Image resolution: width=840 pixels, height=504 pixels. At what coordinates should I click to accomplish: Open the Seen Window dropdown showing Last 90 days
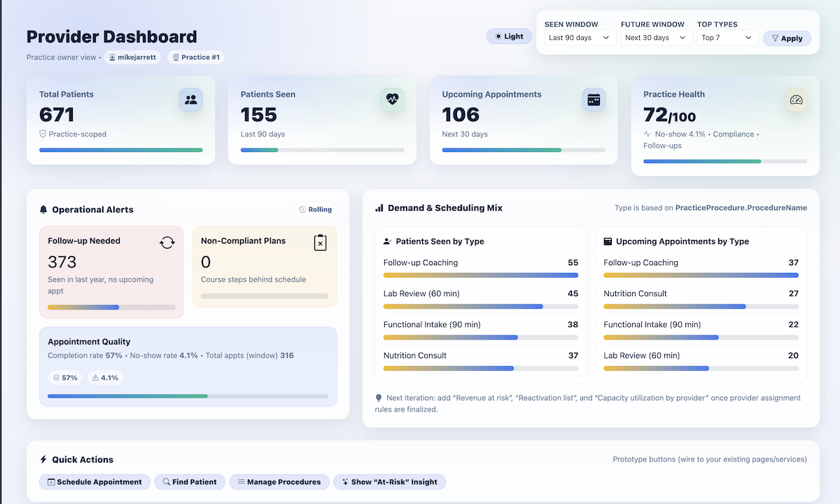[x=579, y=38]
